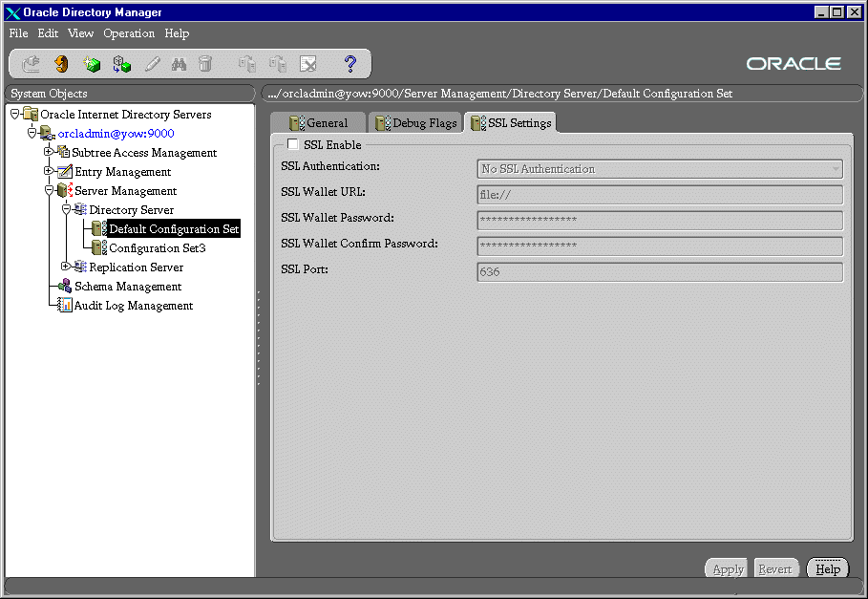Switch to the General tab
This screenshot has height=599, width=868.
tap(318, 123)
